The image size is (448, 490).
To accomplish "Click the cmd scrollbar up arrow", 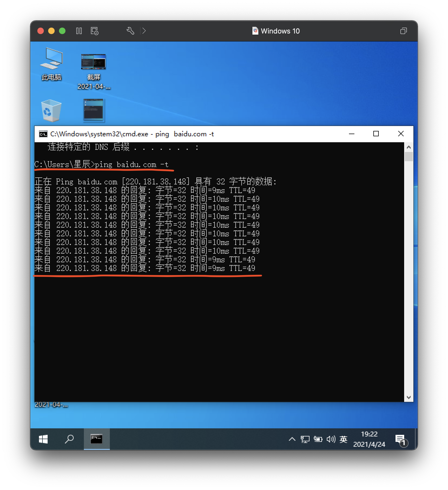I will point(409,147).
